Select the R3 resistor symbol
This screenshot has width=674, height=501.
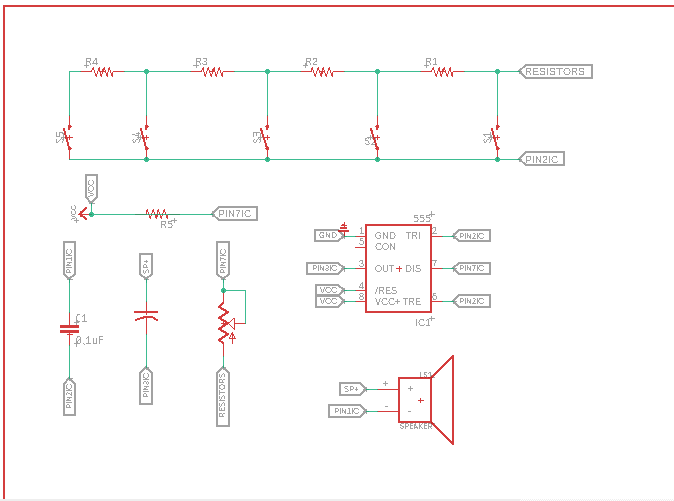(x=211, y=72)
